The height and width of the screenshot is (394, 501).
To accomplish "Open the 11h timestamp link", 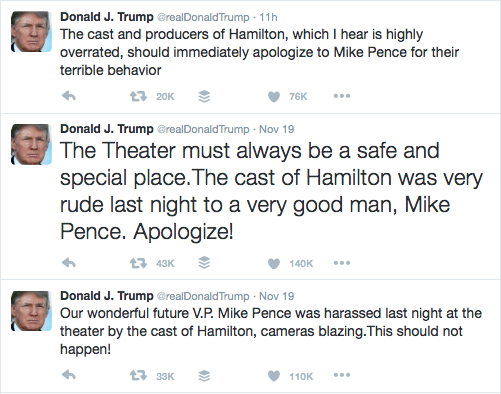I will (268, 17).
